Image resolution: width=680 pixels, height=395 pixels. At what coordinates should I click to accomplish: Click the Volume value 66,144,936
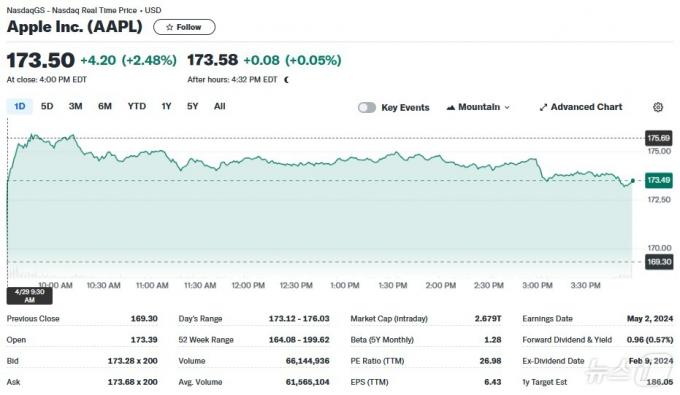[307, 361]
